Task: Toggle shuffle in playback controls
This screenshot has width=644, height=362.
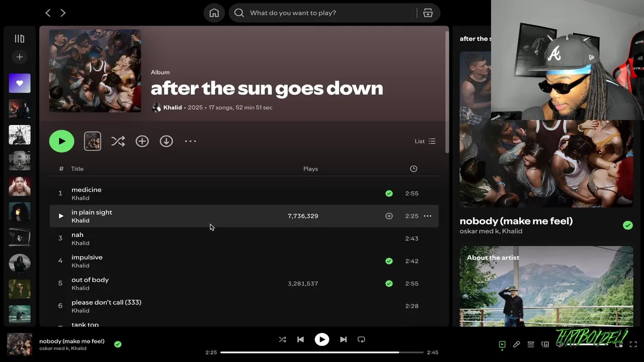Action: pos(282,339)
